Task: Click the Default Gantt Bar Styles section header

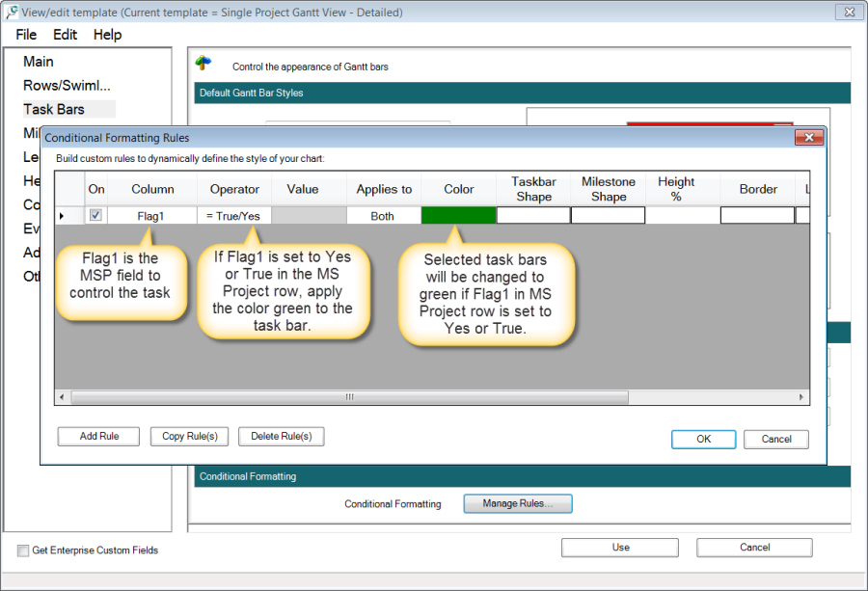Action: 522,93
